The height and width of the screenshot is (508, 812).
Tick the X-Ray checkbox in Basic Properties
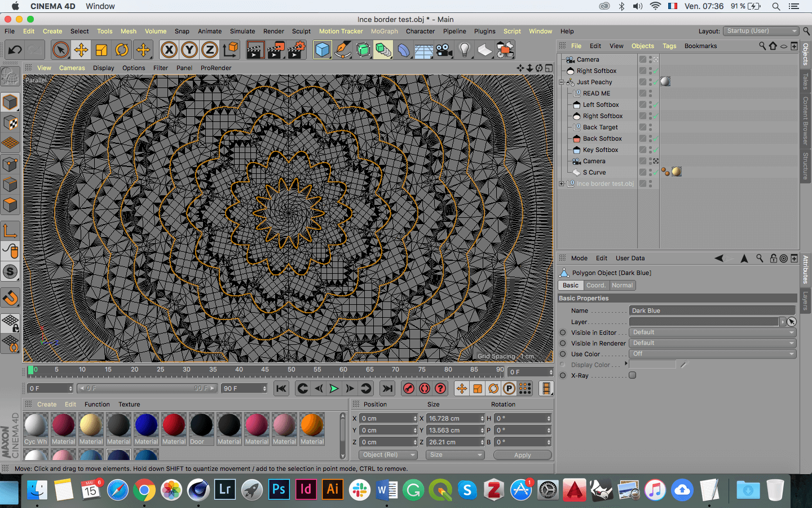point(633,375)
